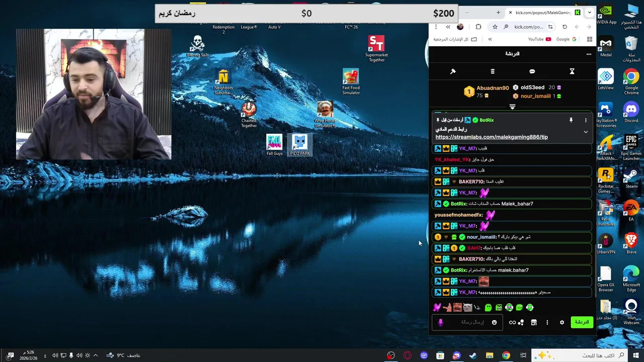Click BAKER710 username in first message

(x=471, y=182)
